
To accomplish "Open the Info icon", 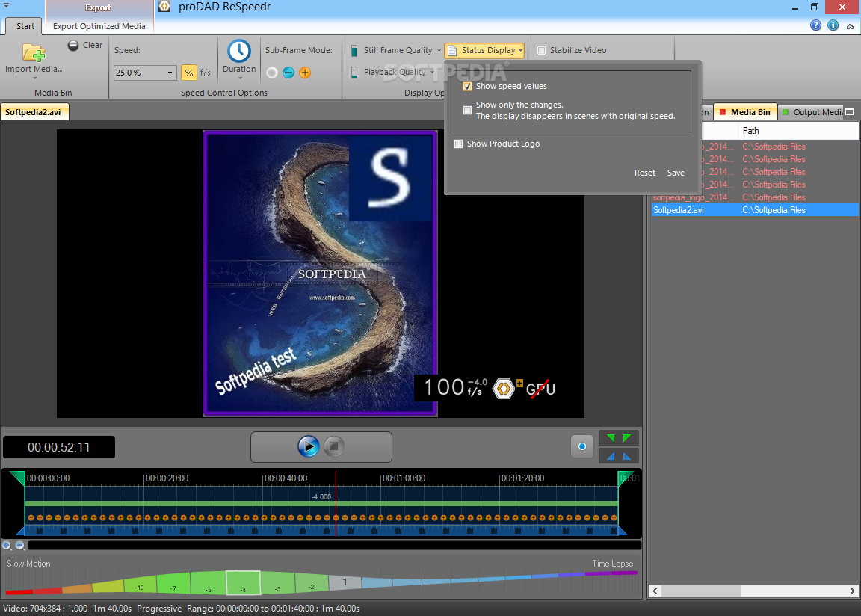I will point(833,25).
